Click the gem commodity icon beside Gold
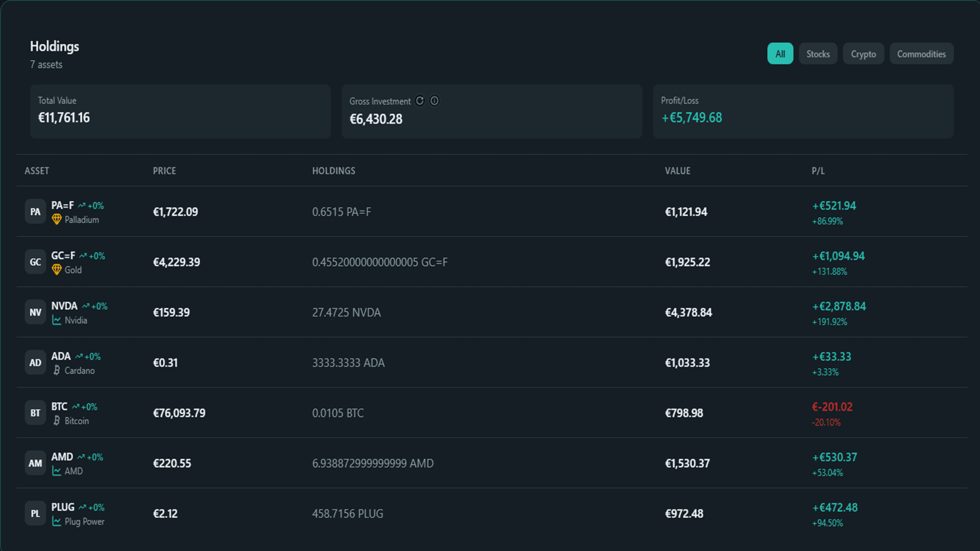The image size is (980, 551). coord(57,269)
